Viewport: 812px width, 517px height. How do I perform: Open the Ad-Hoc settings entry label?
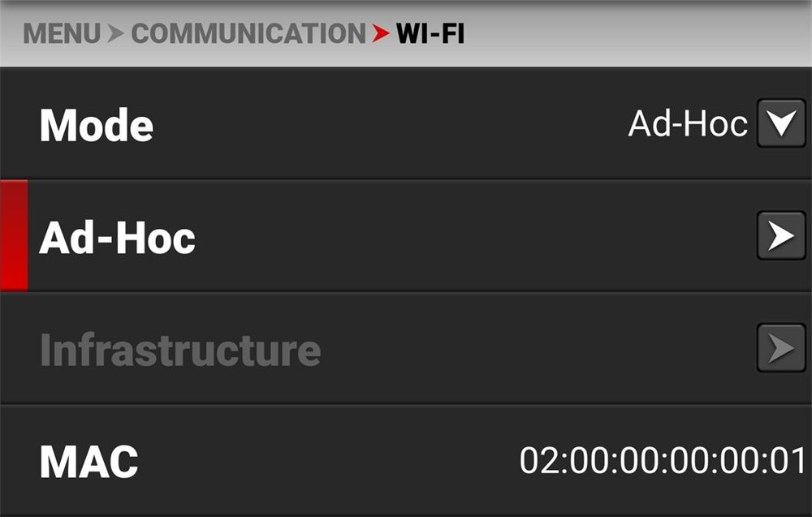coord(118,238)
